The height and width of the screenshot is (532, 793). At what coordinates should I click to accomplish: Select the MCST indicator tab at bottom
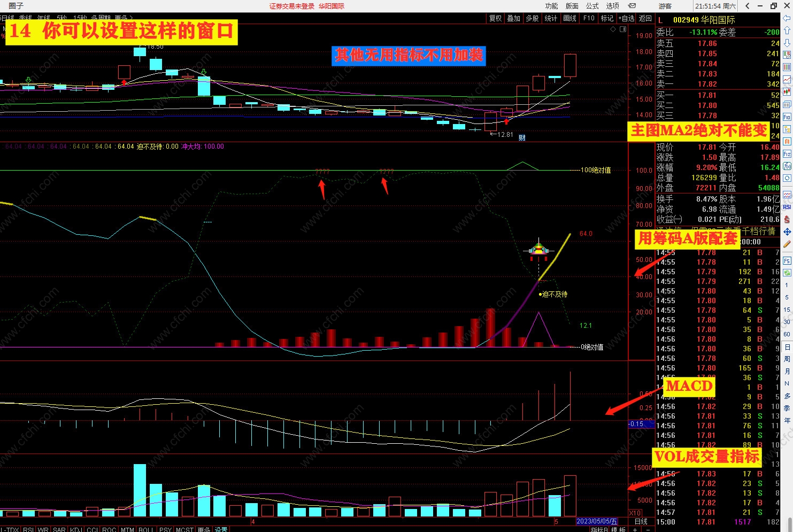click(184, 529)
